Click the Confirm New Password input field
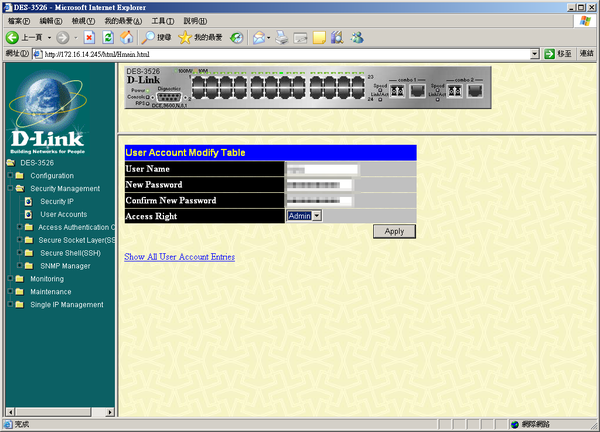The height and width of the screenshot is (432, 600). point(319,201)
